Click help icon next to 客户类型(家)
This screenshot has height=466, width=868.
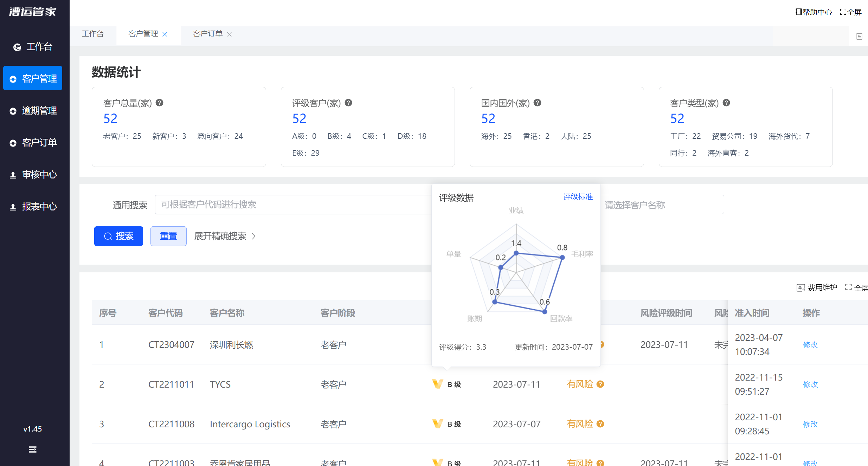pyautogui.click(x=726, y=103)
